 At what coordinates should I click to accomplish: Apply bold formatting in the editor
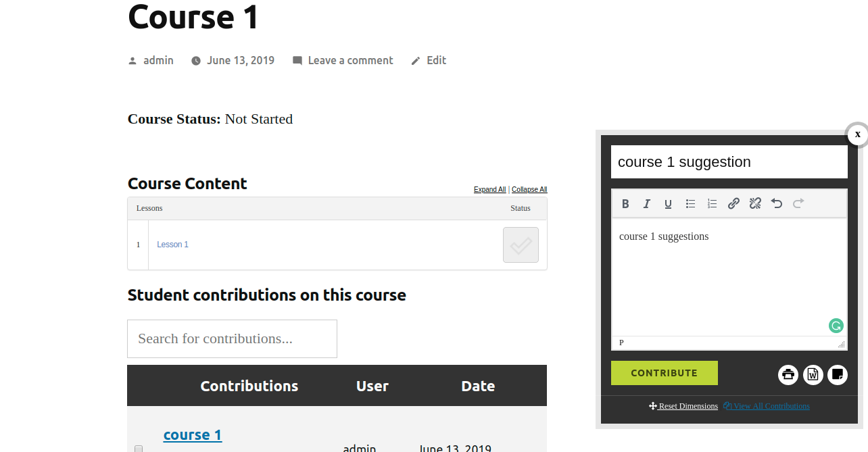click(x=625, y=203)
